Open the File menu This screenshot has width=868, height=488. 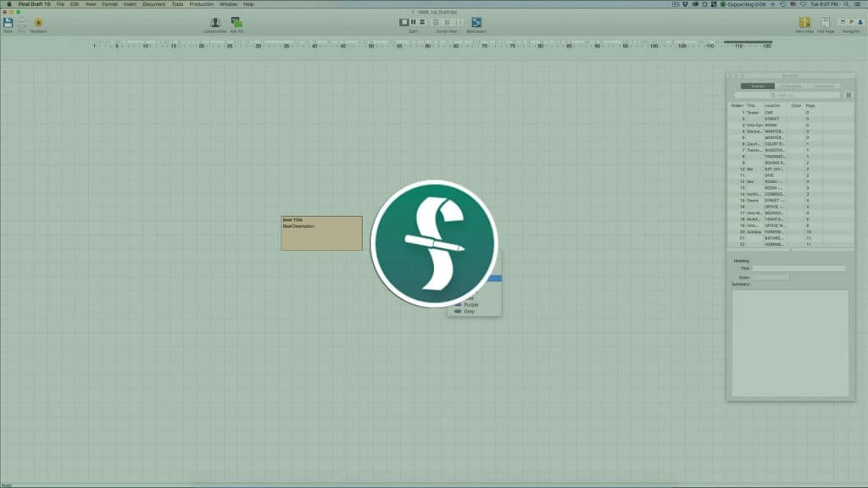pos(60,4)
